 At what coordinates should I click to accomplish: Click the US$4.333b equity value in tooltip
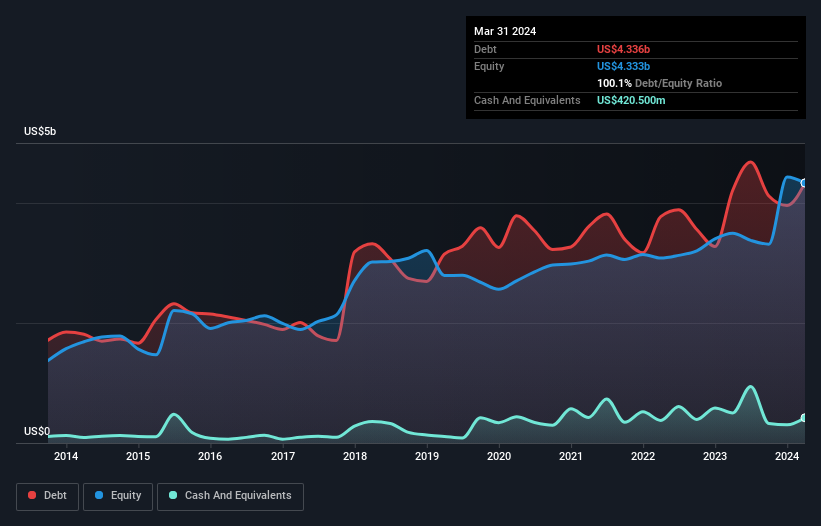pyautogui.click(x=623, y=66)
